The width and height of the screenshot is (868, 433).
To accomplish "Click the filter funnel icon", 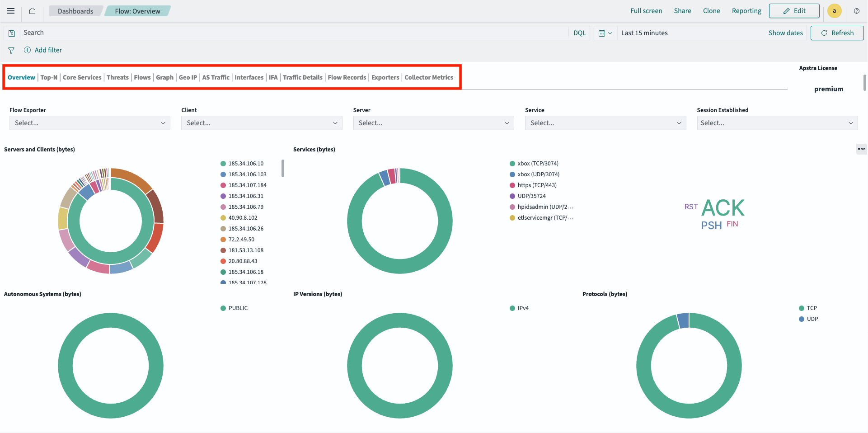I will [x=11, y=50].
